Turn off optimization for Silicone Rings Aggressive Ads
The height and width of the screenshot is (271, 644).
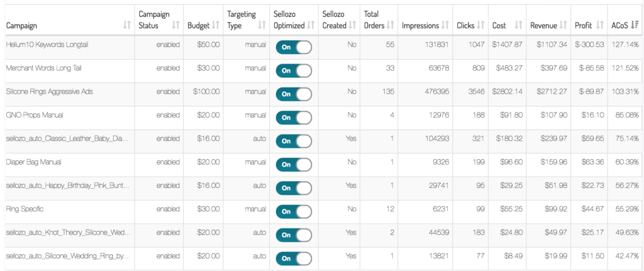(294, 94)
